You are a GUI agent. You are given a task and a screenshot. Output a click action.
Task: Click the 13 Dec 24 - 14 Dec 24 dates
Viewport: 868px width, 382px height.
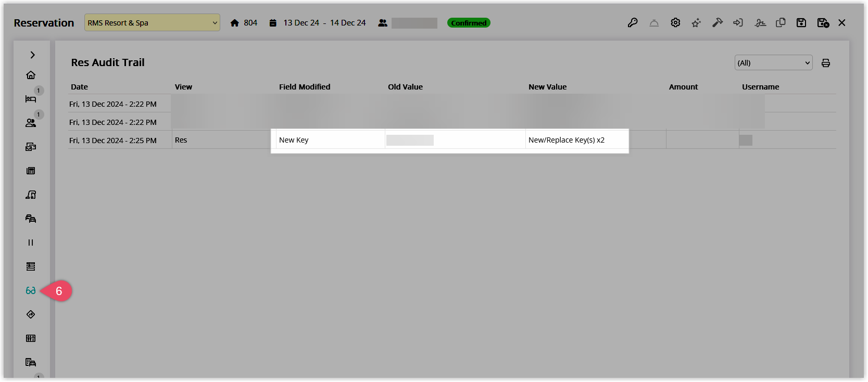324,23
